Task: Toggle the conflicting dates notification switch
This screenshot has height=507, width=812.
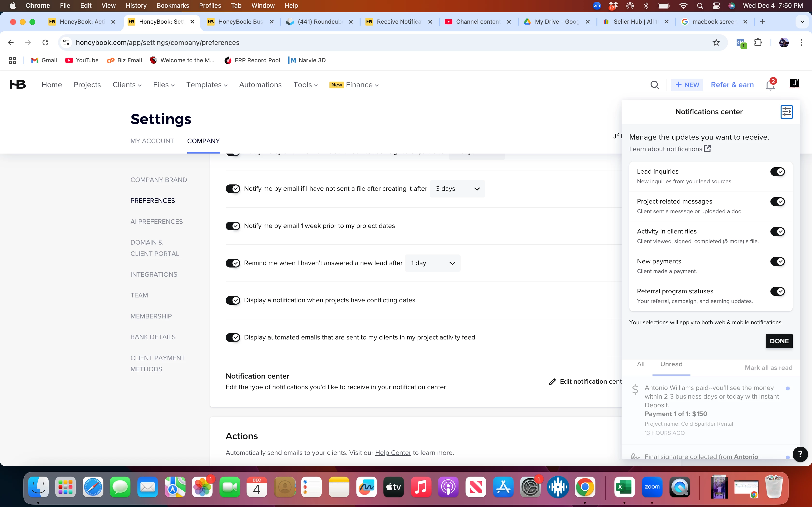Action: point(233,300)
